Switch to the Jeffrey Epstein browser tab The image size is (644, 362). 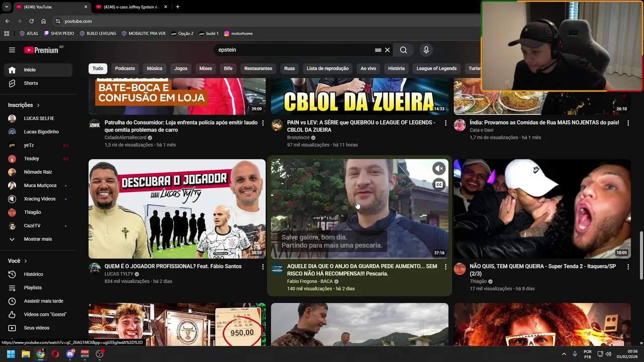click(131, 7)
